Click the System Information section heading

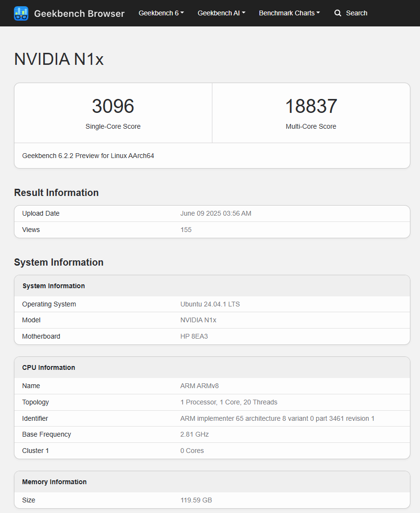pyautogui.click(x=59, y=262)
